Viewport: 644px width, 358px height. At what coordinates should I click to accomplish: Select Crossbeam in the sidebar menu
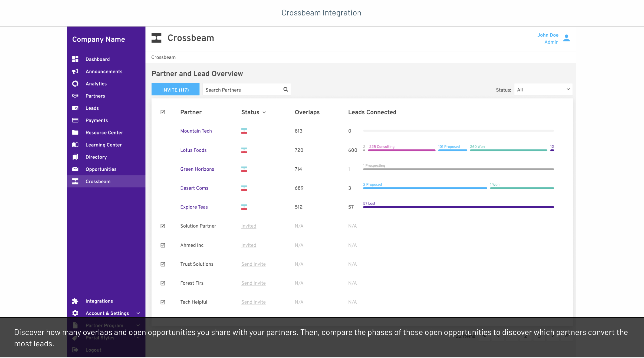(x=98, y=181)
